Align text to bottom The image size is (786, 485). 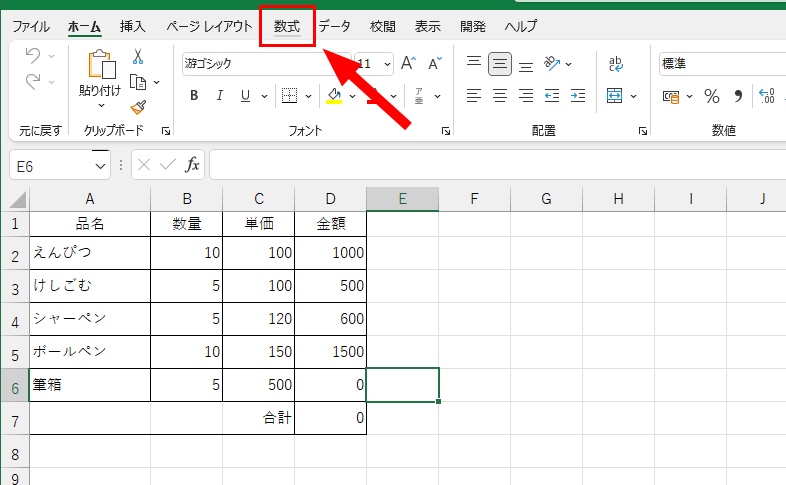(526, 66)
